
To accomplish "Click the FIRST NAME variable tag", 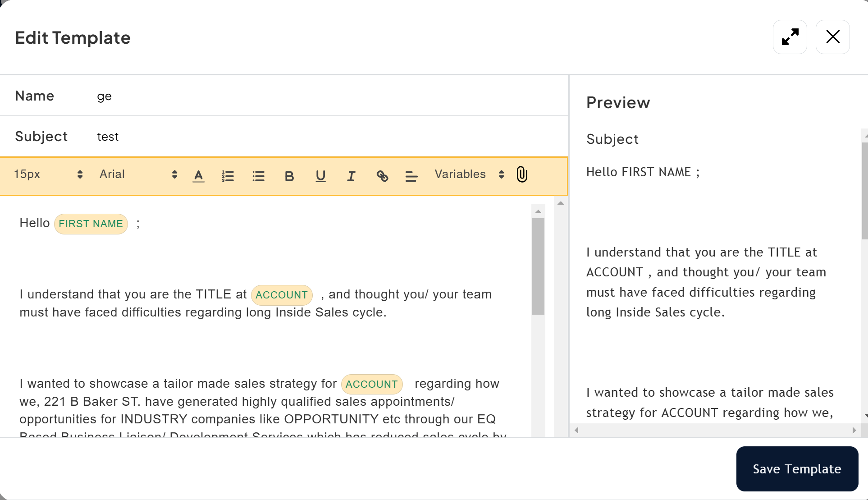I will coord(91,224).
